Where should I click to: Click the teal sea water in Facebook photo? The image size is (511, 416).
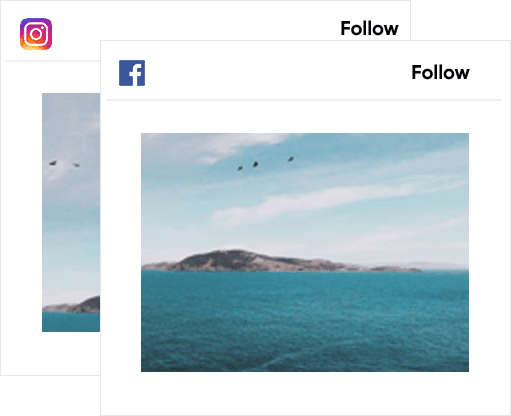(x=305, y=321)
